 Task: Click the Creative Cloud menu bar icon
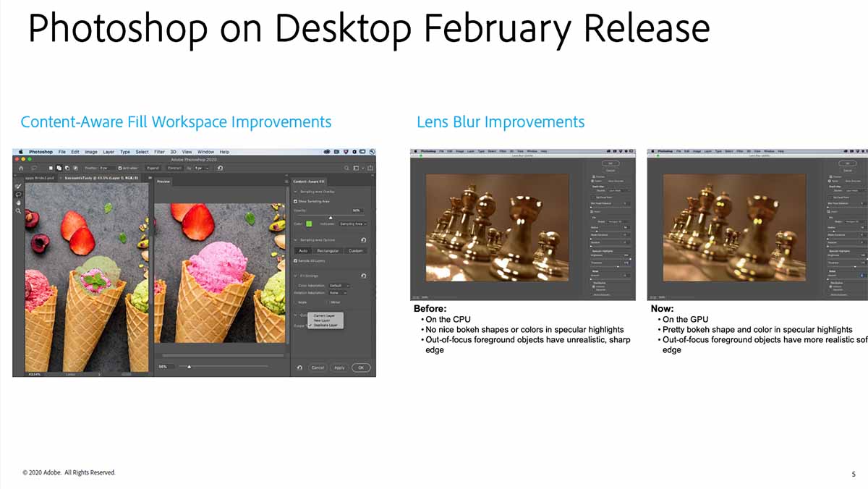(327, 152)
